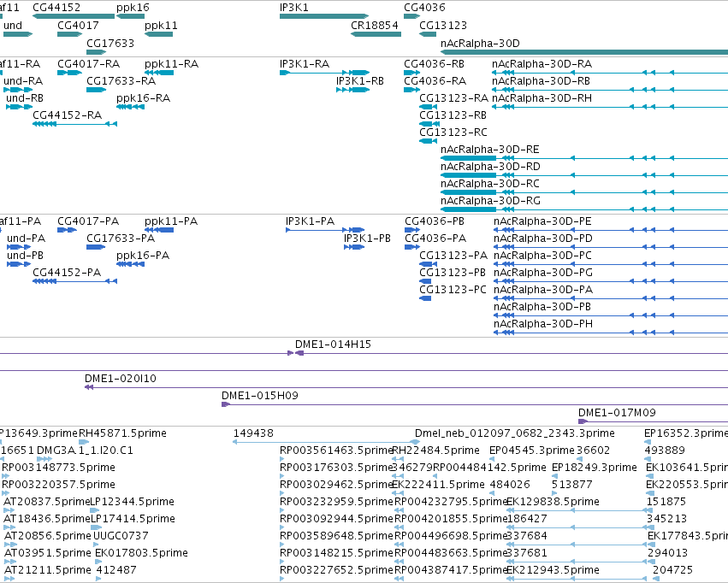This screenshot has width=728, height=583.
Task: Open the nAcRalpha-30D-PE protein label
Action: (x=542, y=221)
